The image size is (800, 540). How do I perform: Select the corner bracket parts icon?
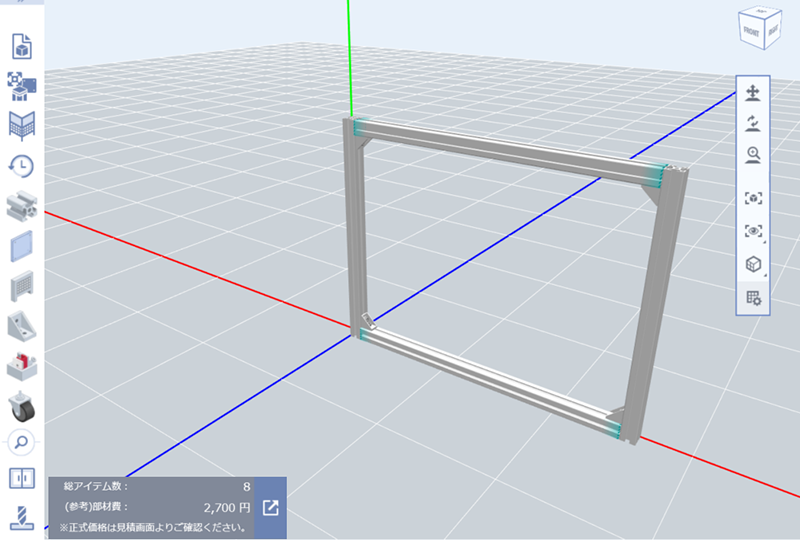22,326
